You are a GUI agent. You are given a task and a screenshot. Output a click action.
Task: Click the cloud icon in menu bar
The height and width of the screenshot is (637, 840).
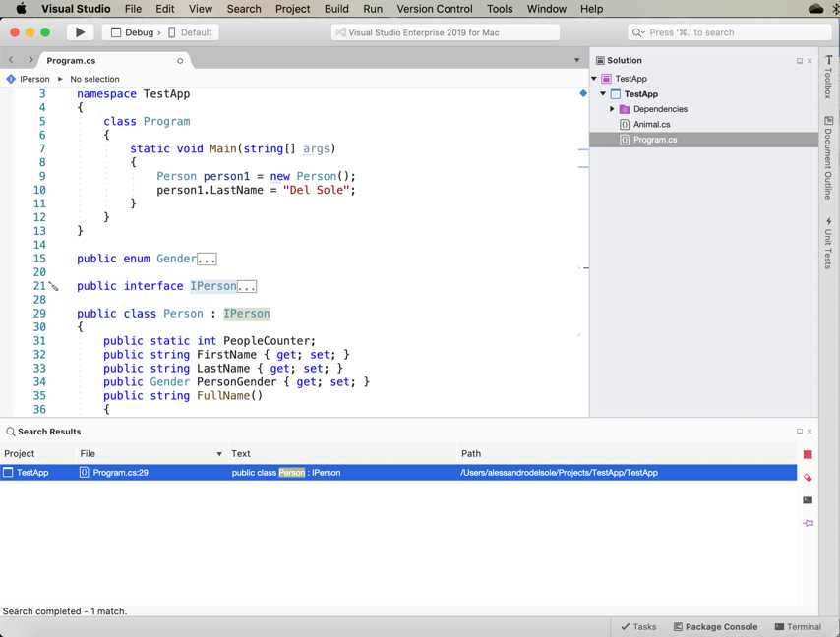tap(815, 9)
